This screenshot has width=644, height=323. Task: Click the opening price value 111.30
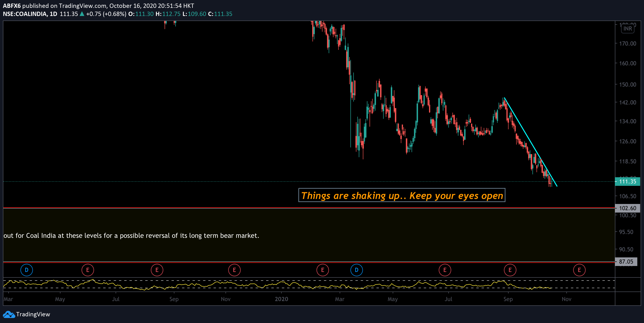(144, 14)
